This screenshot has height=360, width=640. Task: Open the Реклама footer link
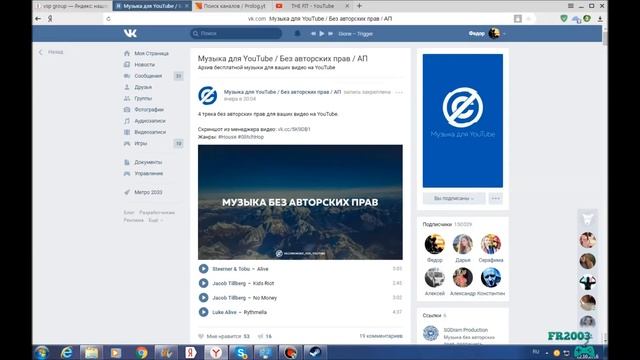[x=133, y=220]
